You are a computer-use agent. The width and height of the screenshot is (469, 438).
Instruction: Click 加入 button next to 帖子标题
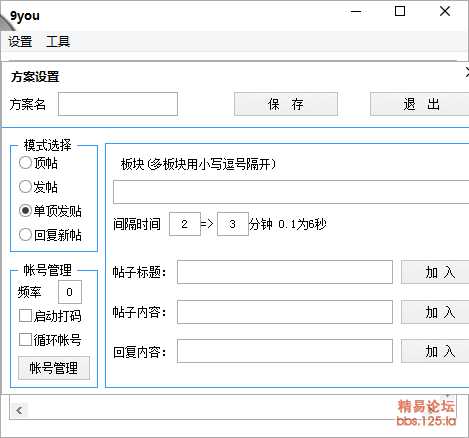(435, 272)
